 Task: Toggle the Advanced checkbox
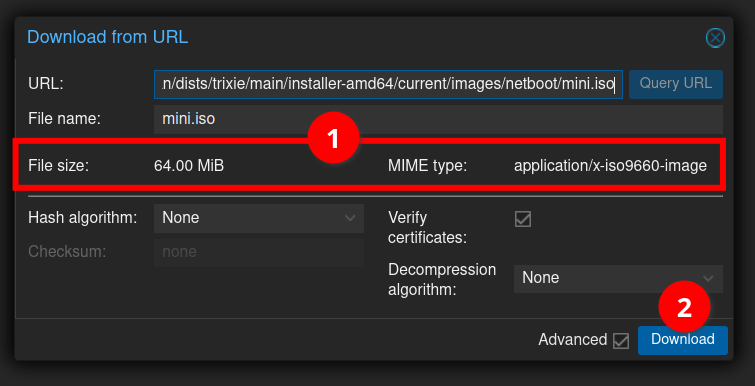(621, 341)
